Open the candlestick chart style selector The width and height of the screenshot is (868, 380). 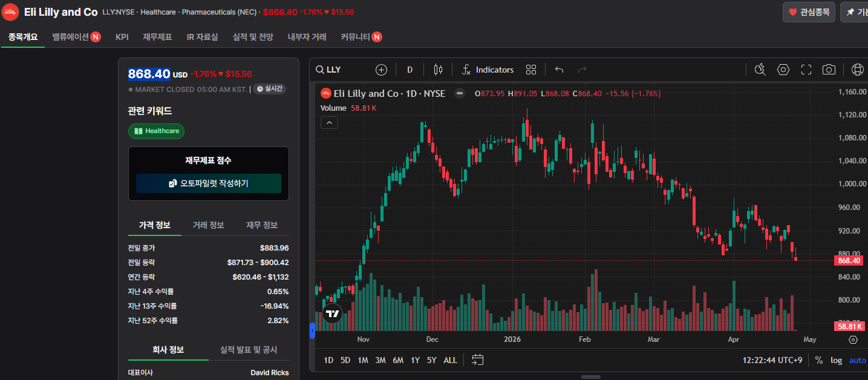pyautogui.click(x=438, y=70)
